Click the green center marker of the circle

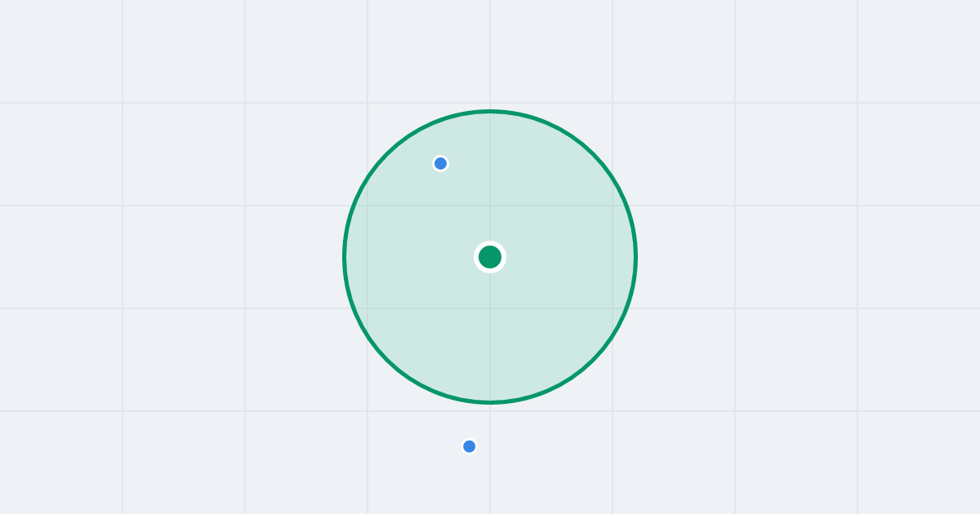[490, 257]
